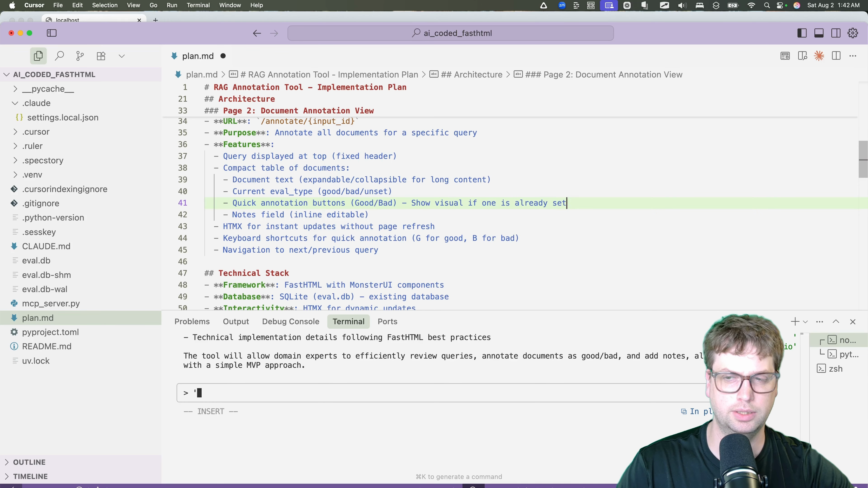868x488 pixels.
Task: Open pyproject.toml in the explorer
Action: pyautogui.click(x=50, y=332)
